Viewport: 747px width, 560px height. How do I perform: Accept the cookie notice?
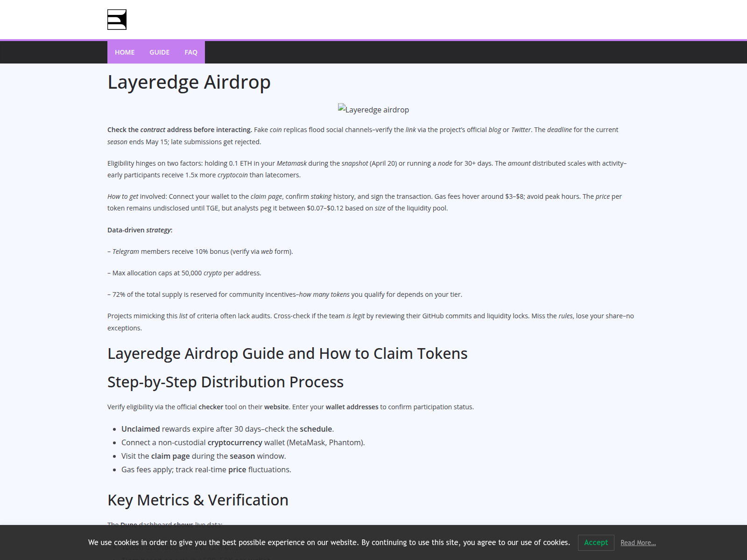click(x=596, y=543)
